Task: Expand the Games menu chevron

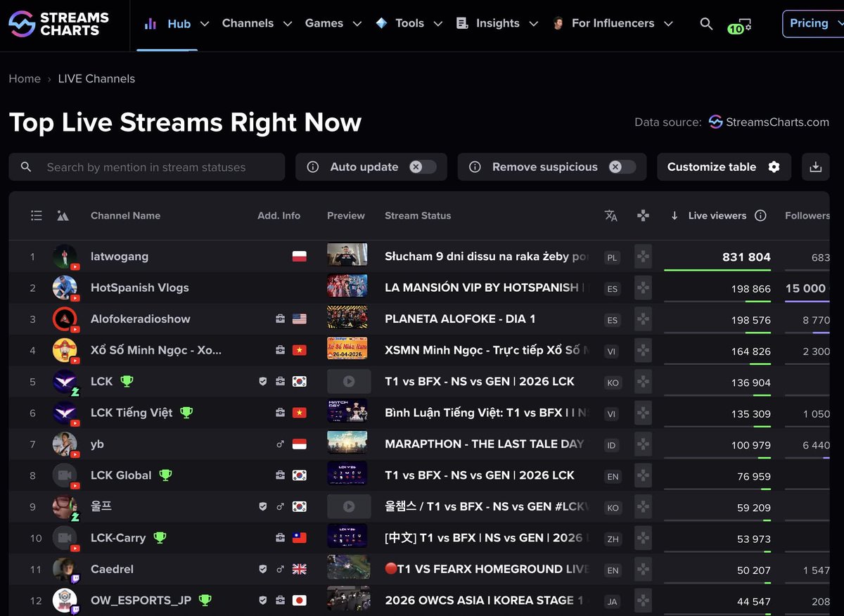Action: click(x=357, y=24)
